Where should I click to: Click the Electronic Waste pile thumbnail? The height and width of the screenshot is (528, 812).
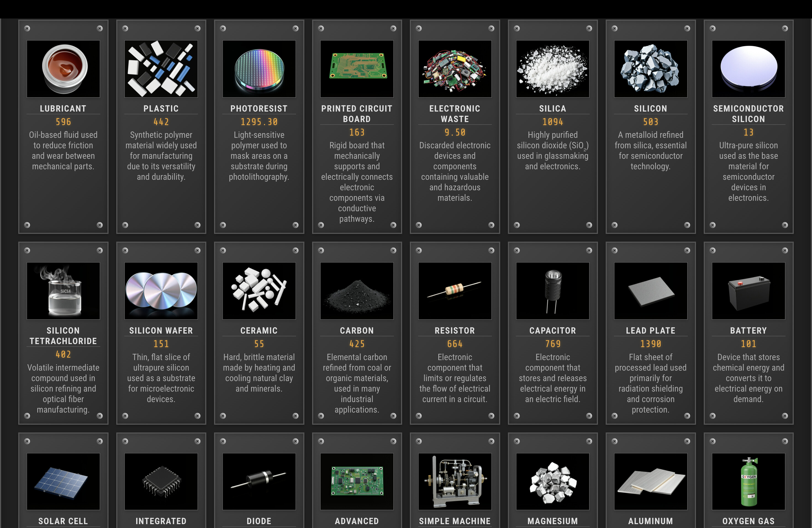455,69
